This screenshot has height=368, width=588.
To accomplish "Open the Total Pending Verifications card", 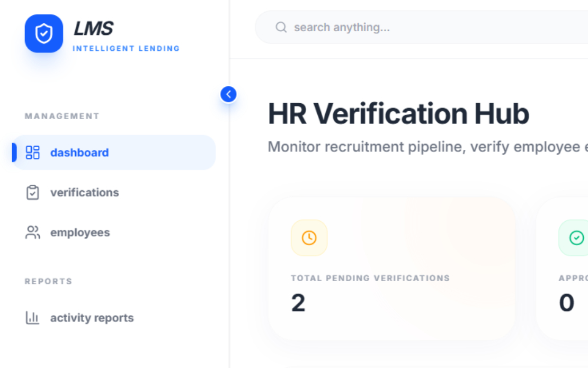I will coord(392,268).
